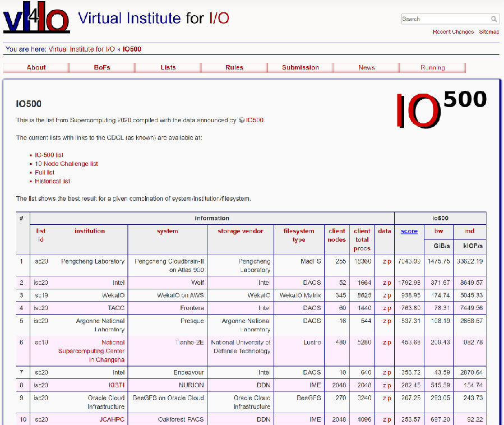Open the Submission menu tab
Image resolution: width=504 pixels, height=425 pixels.
point(300,67)
